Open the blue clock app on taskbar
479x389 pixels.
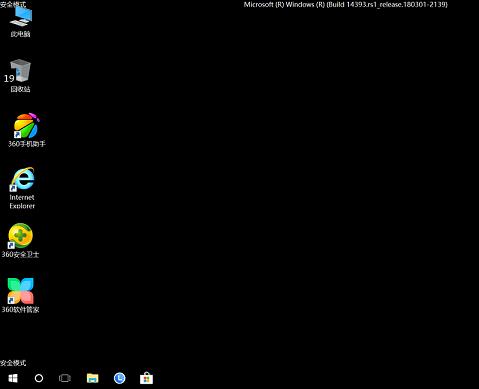coord(119,378)
